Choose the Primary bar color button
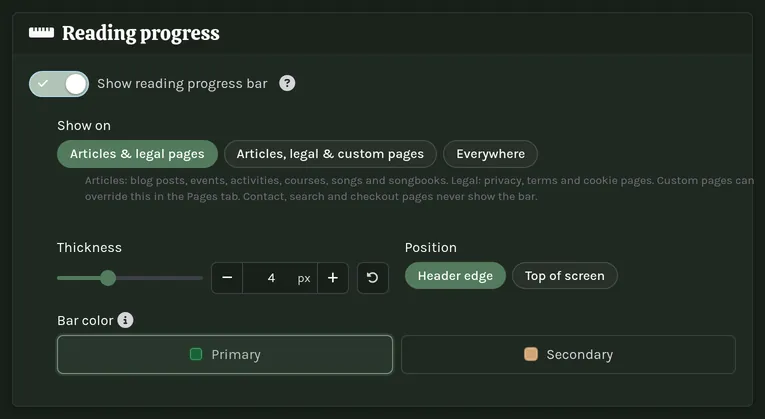The image size is (765, 419). click(225, 355)
